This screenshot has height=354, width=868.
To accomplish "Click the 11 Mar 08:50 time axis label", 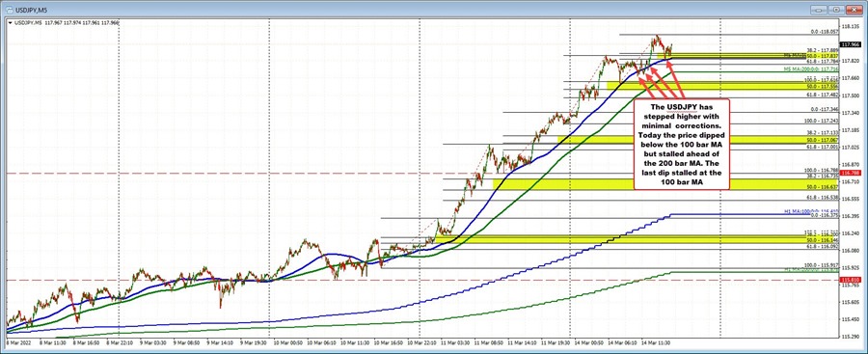I will point(490,342).
